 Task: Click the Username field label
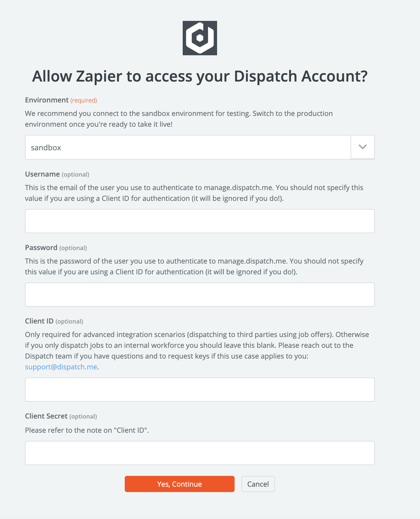point(42,174)
